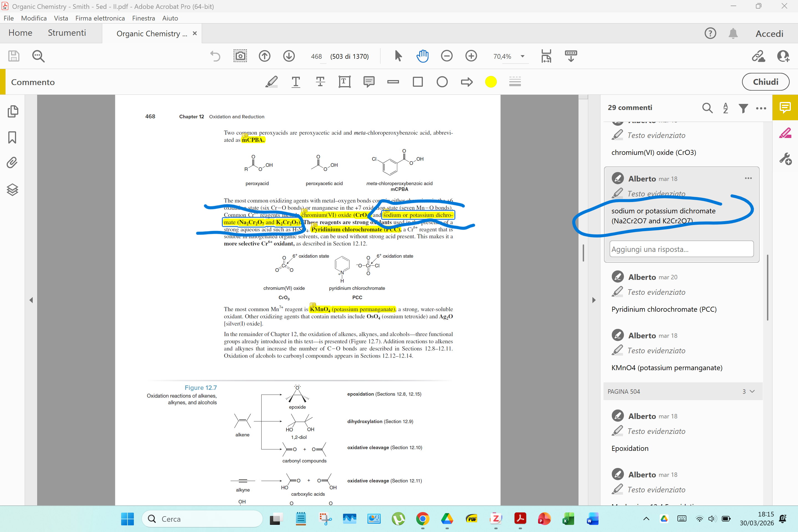Toggle the comments pane icon
The width and height of the screenshot is (798, 532).
(785, 108)
